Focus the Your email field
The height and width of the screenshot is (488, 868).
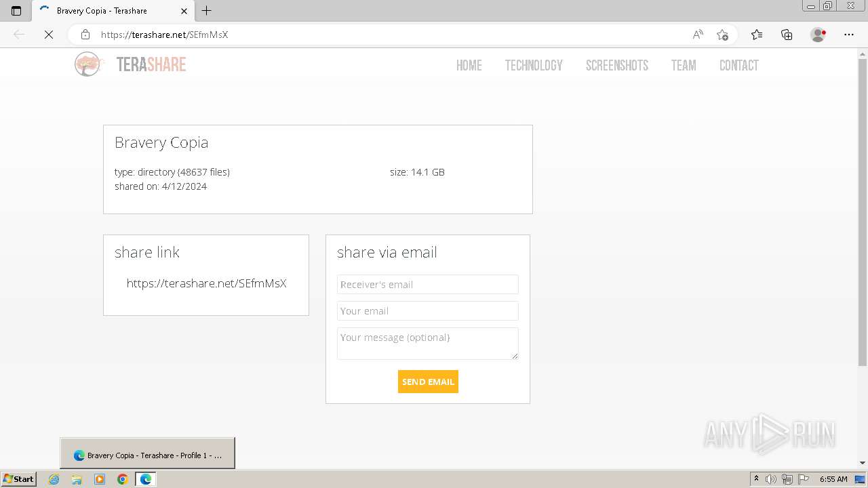428,311
